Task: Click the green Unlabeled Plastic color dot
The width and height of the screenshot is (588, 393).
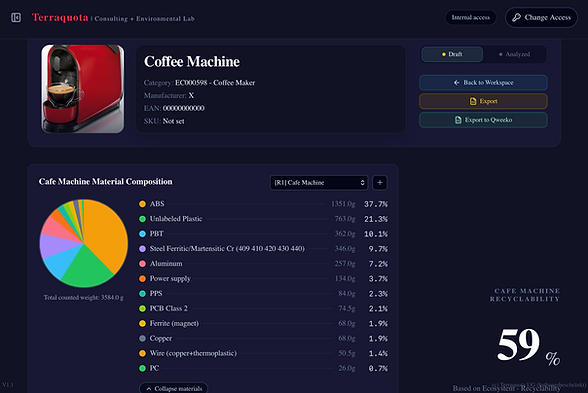Action: (142, 219)
